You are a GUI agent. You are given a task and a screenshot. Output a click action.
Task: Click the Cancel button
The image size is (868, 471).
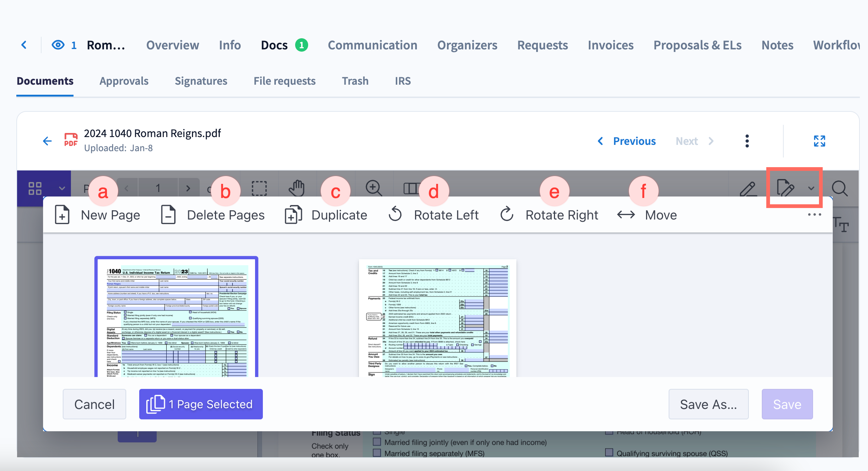(x=94, y=404)
